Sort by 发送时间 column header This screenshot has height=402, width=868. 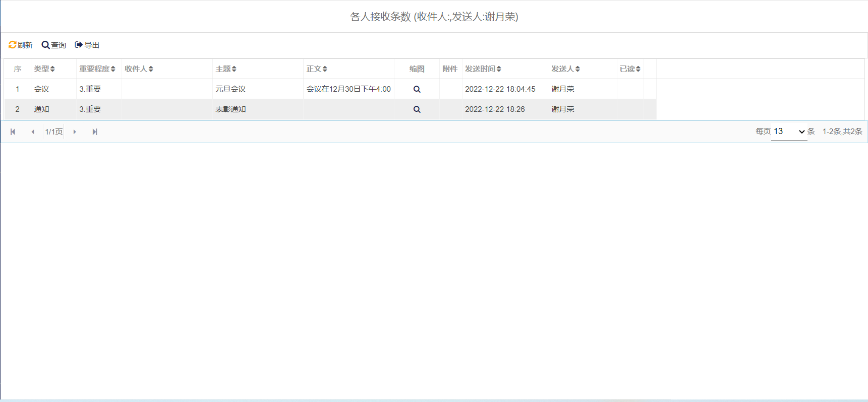coord(483,69)
